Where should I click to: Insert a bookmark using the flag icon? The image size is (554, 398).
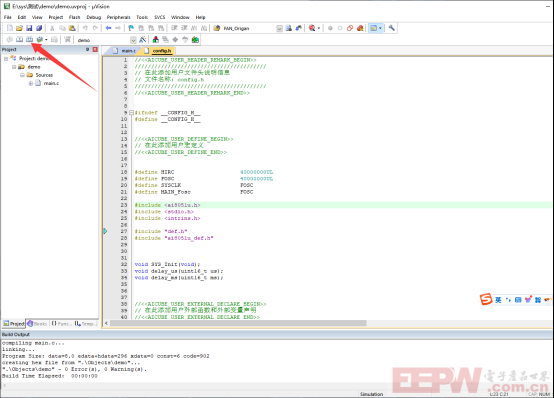pos(131,28)
